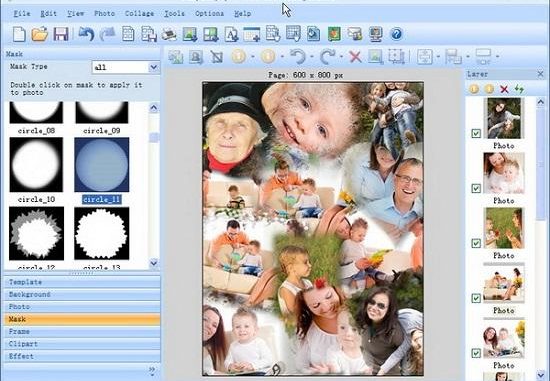This screenshot has height=381, width=550.
Task: Toggle checkbox for mother and child with yellow flowers layer
Action: pos(476,353)
